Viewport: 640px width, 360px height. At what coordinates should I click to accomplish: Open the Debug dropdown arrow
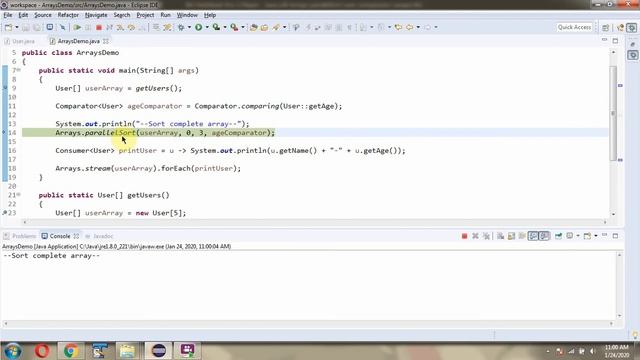[189, 27]
